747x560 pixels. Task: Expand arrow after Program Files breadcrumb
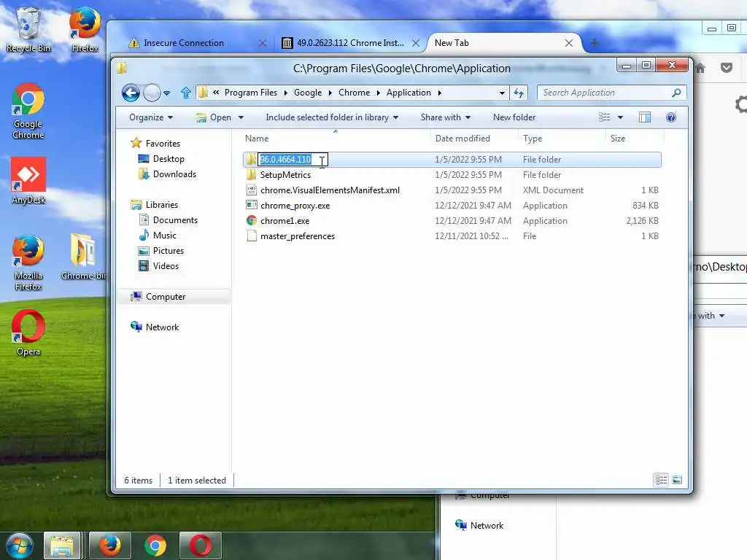click(285, 93)
